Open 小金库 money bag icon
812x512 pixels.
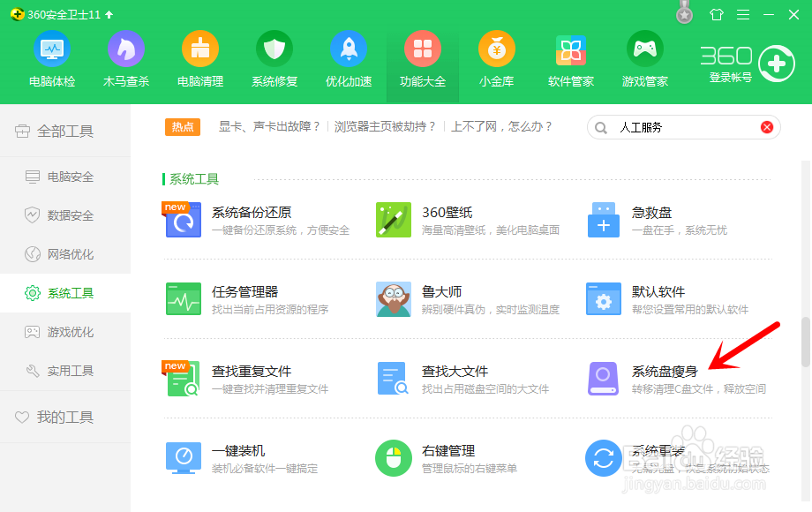497,49
